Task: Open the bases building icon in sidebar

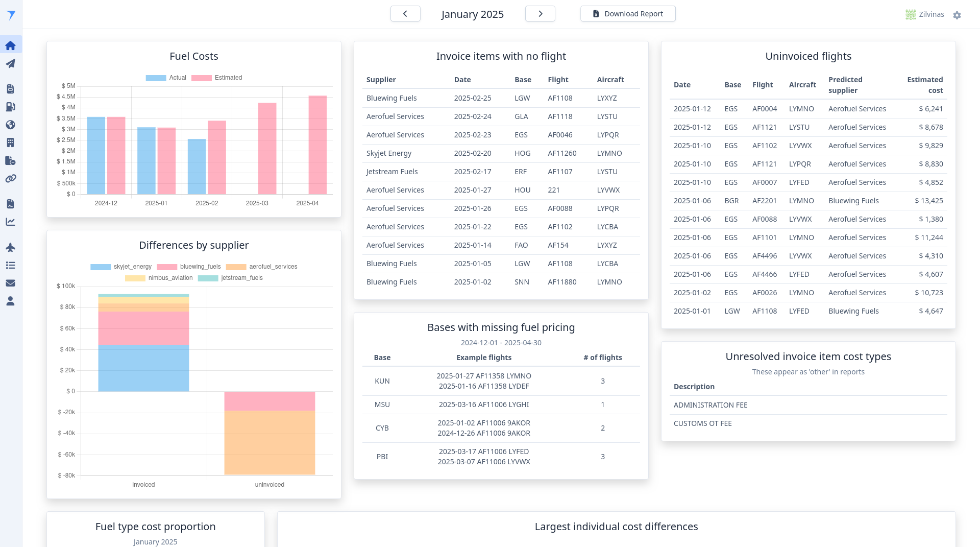Action: point(11,142)
